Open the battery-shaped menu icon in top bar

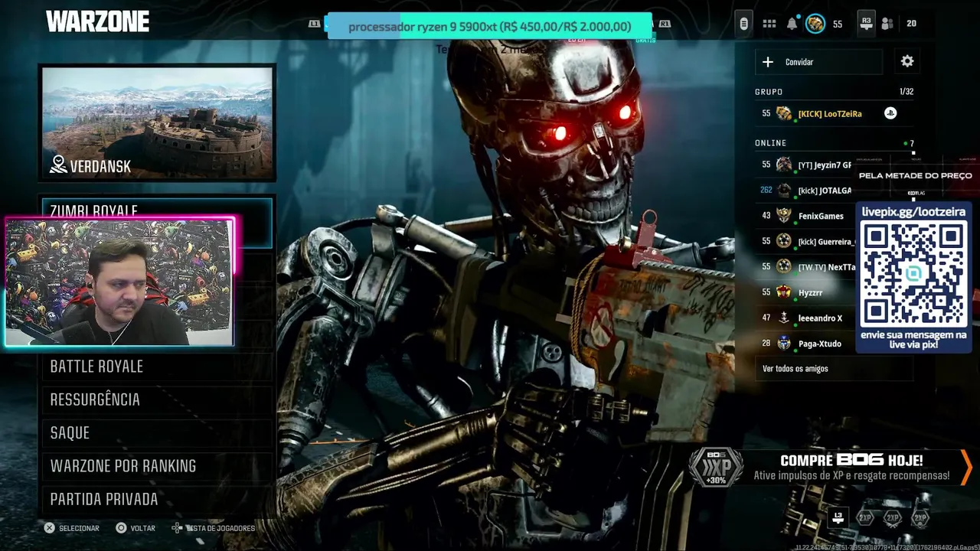743,24
